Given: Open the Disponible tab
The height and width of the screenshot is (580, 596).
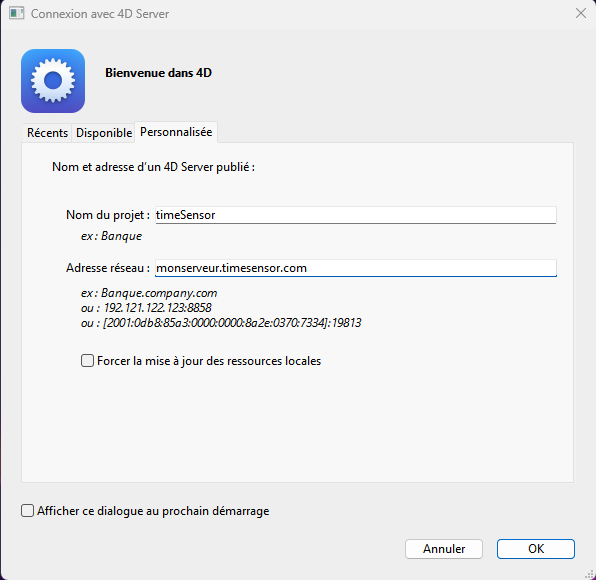Looking at the screenshot, I should coord(104,133).
